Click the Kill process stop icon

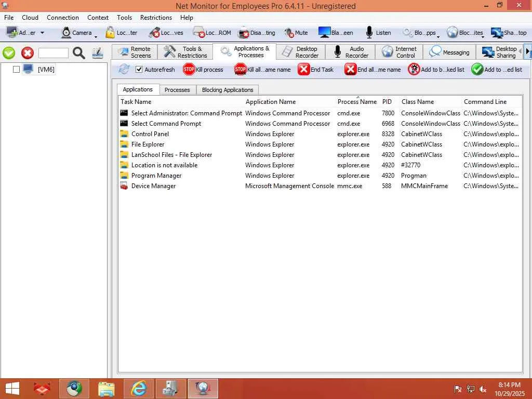[x=189, y=69]
